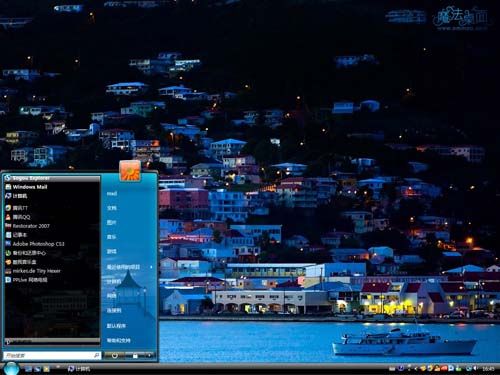Click the power button in Start menu
Viewport: 500px width, 375px height.
click(x=114, y=356)
